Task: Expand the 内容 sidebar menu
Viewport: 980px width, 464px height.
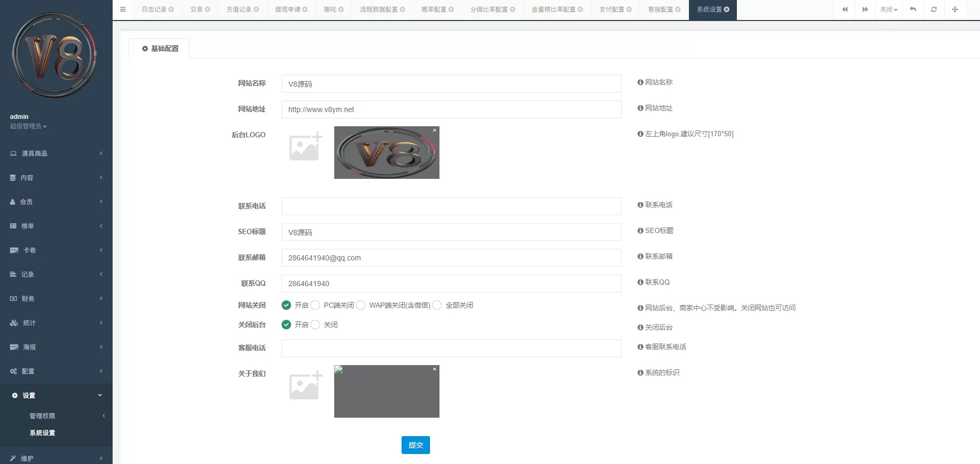Action: click(56, 177)
